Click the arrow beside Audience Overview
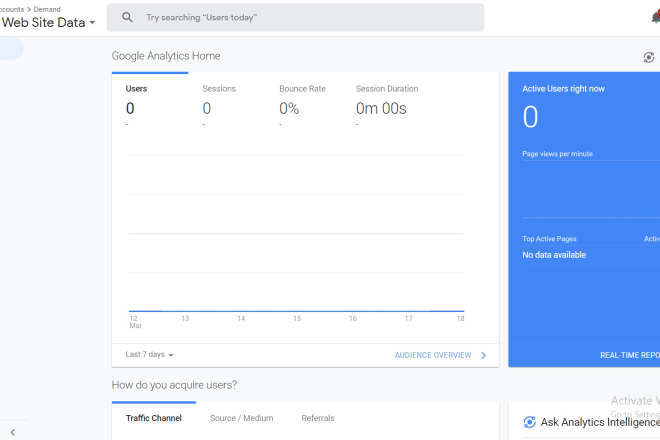The image size is (660, 440). click(484, 355)
